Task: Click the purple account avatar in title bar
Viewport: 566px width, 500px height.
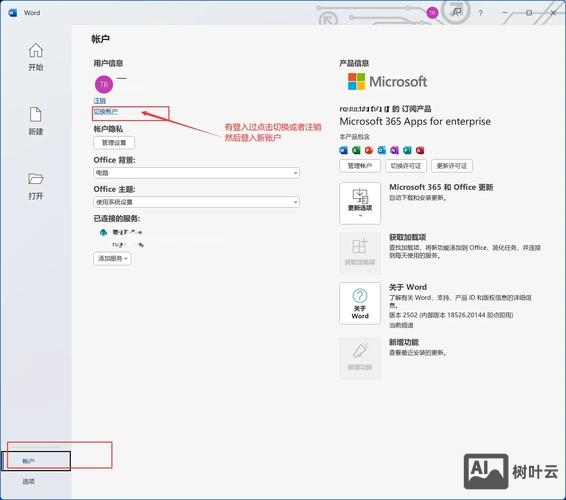Action: [x=432, y=13]
